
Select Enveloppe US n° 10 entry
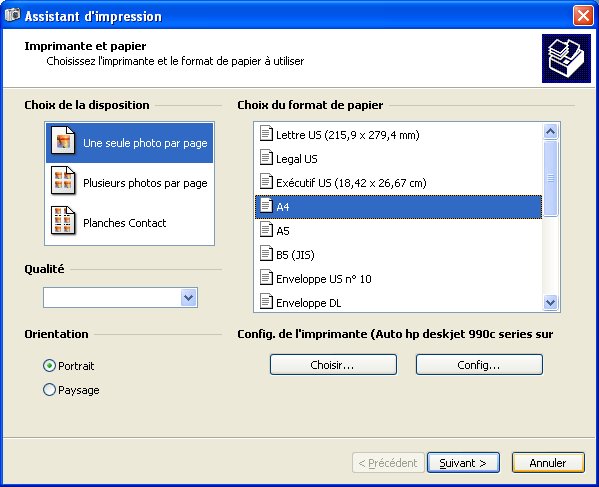click(x=398, y=279)
